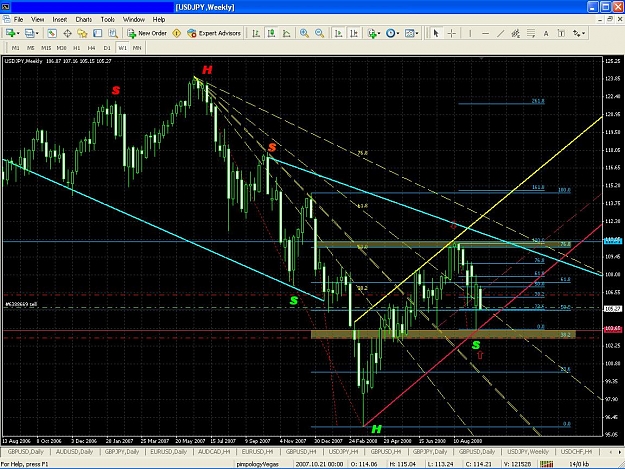Image resolution: width=625 pixels, height=469 pixels.
Task: Open the Charts menu
Action: coord(83,19)
